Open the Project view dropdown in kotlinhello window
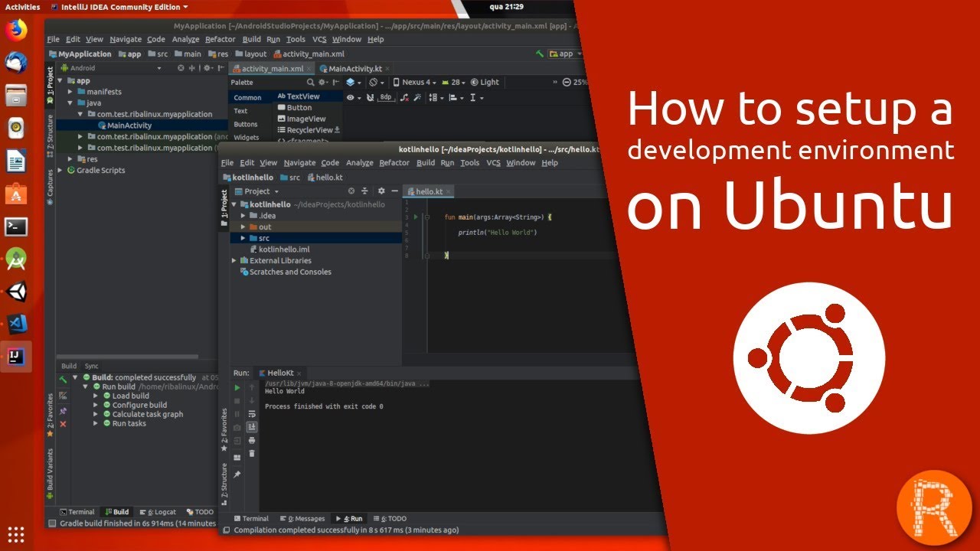 click(x=257, y=191)
